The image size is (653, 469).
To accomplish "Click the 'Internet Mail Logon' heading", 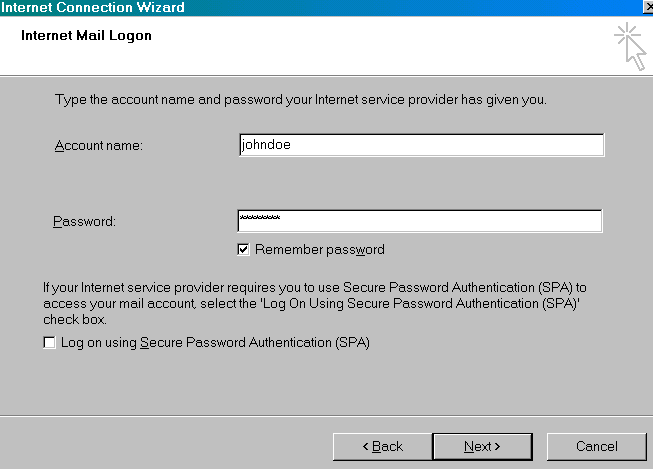I will (86, 35).
